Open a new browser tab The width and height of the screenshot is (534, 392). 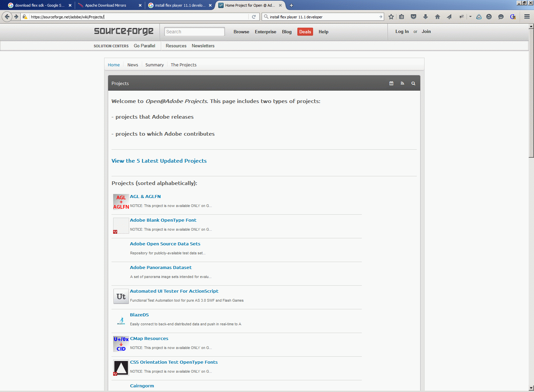pyautogui.click(x=291, y=5)
